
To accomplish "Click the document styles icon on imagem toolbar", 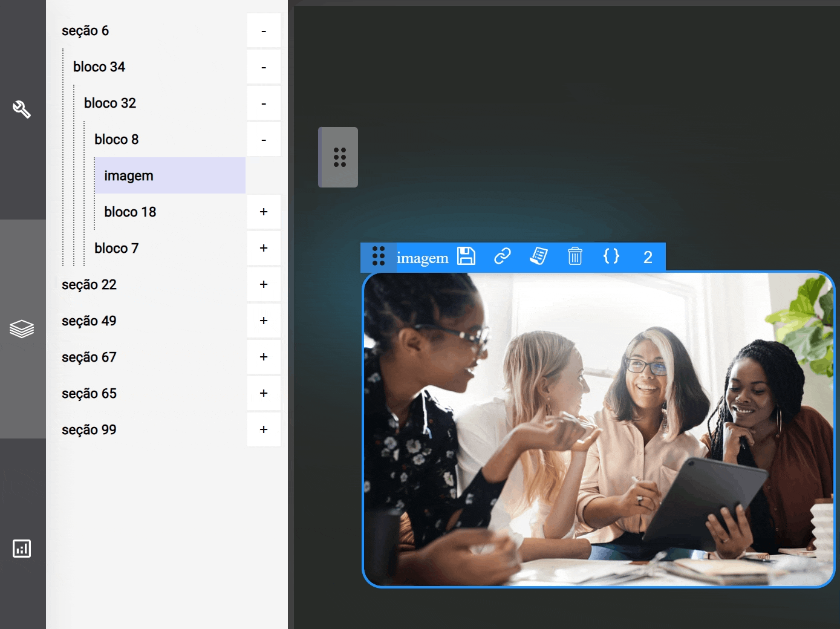I will (539, 256).
